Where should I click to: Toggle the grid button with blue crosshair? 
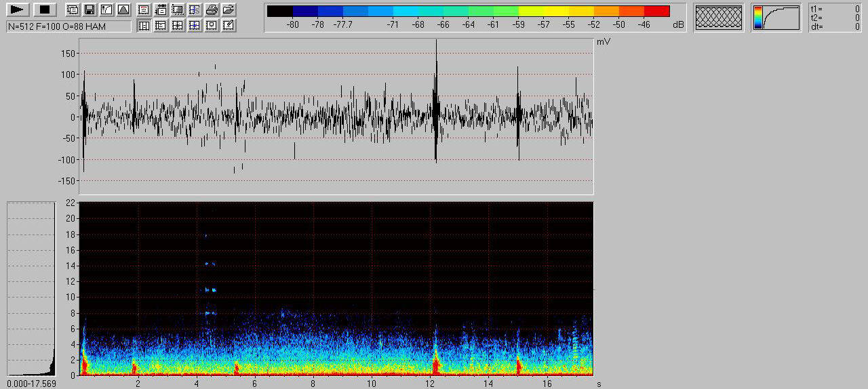[195, 26]
